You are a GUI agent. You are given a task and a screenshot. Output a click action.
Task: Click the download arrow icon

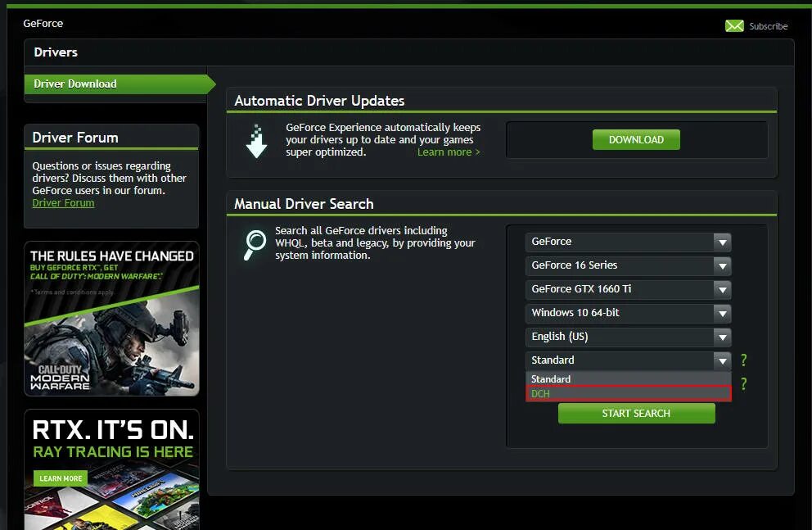(256, 141)
